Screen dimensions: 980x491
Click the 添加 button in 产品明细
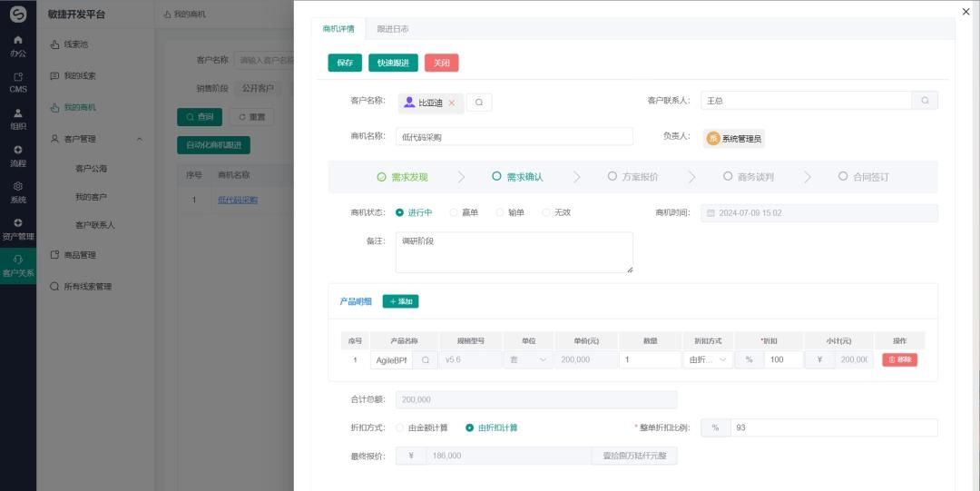pyautogui.click(x=401, y=301)
